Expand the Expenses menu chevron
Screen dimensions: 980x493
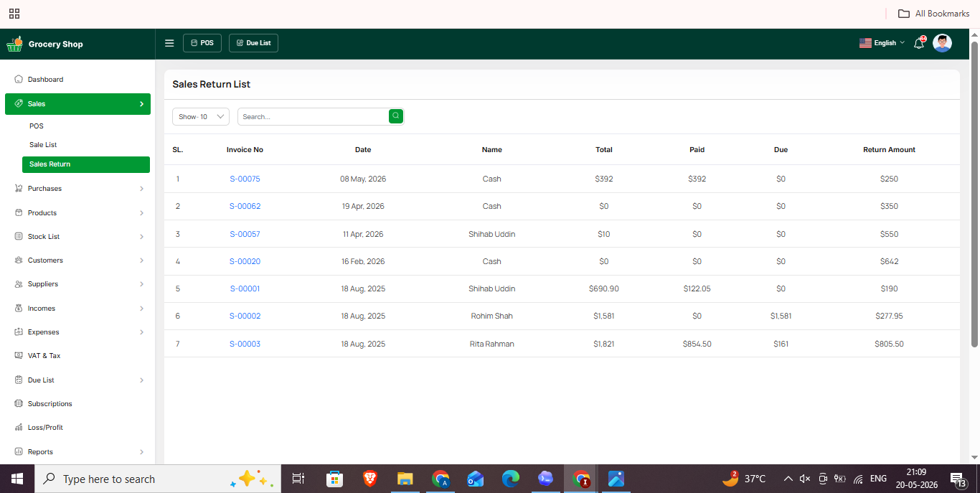coord(141,332)
